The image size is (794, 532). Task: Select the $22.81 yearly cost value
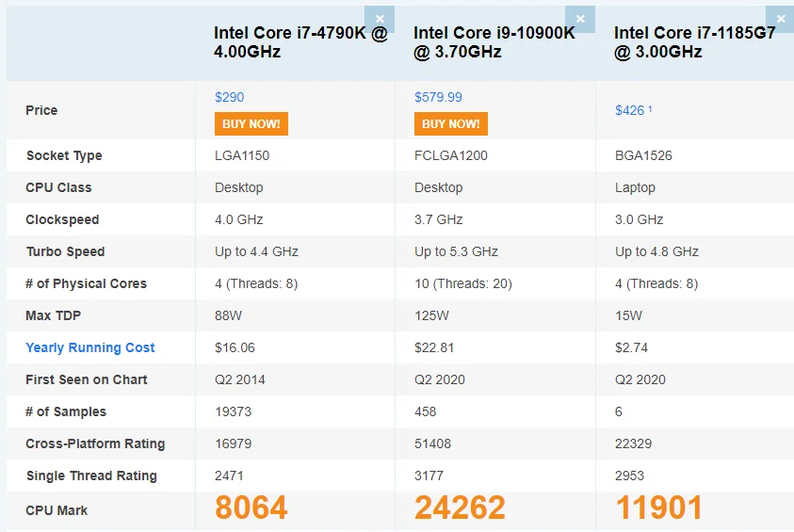(434, 347)
